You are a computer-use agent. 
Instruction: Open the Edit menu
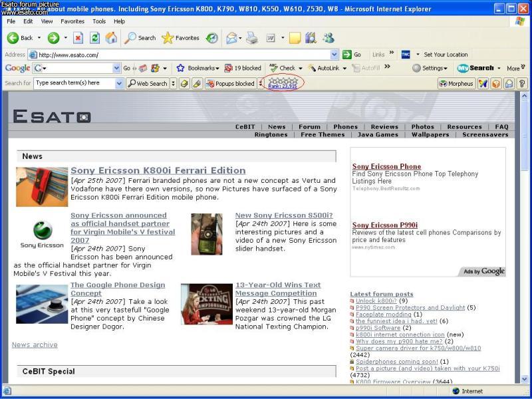pos(28,21)
